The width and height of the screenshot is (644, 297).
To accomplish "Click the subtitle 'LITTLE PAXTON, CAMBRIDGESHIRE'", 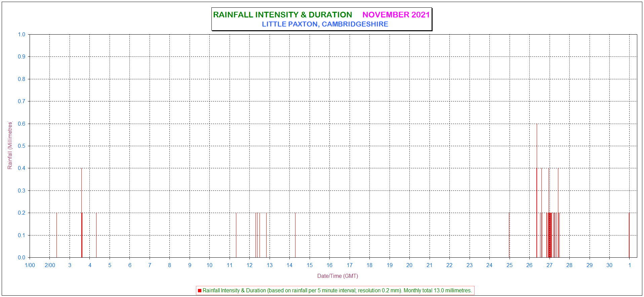I will click(325, 24).
